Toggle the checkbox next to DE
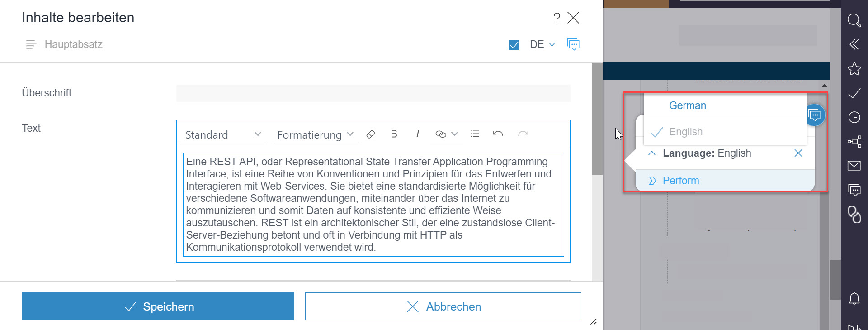Viewport: 868px width, 330px height. click(x=514, y=45)
